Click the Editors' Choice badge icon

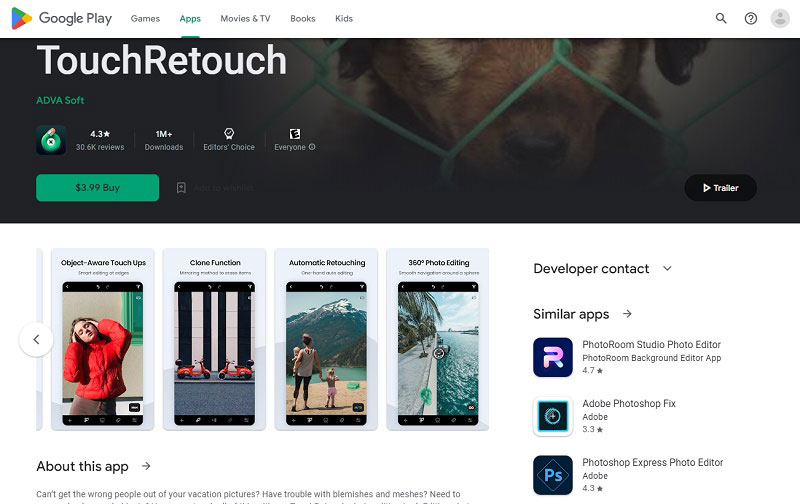point(229,134)
